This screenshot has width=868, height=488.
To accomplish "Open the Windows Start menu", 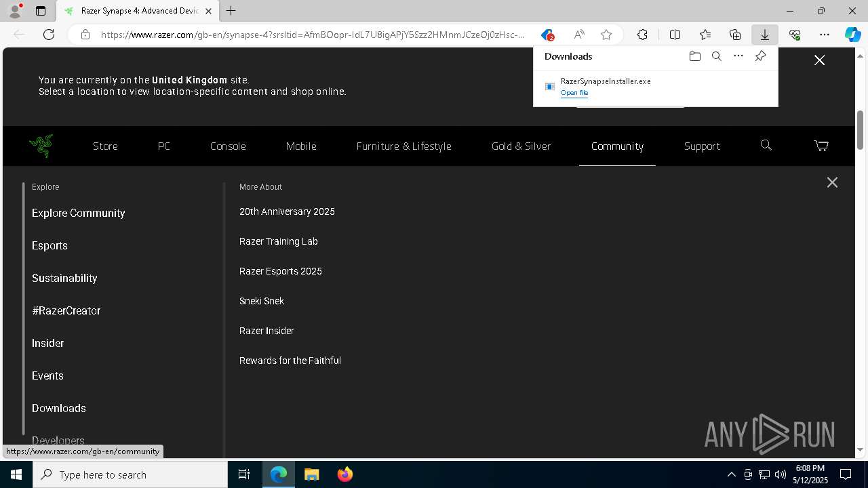I will (x=16, y=474).
